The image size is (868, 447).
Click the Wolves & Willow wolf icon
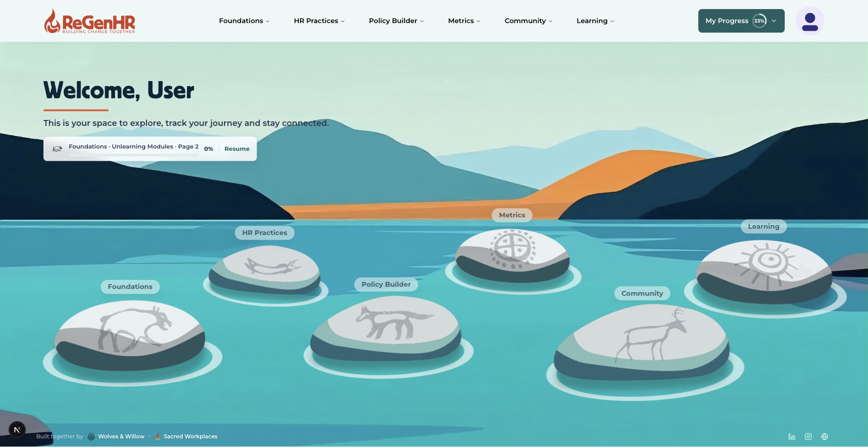point(91,437)
